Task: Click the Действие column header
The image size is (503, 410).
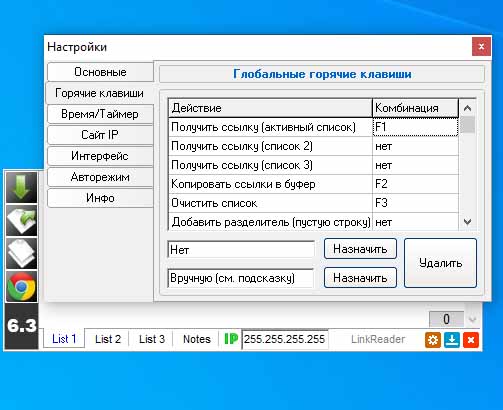Action: [270, 108]
